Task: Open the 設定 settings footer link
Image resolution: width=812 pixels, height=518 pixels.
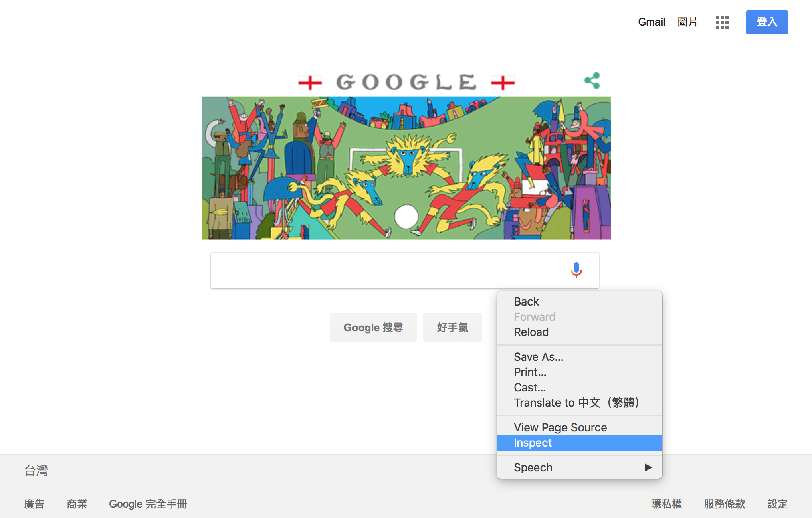Action: [x=777, y=504]
